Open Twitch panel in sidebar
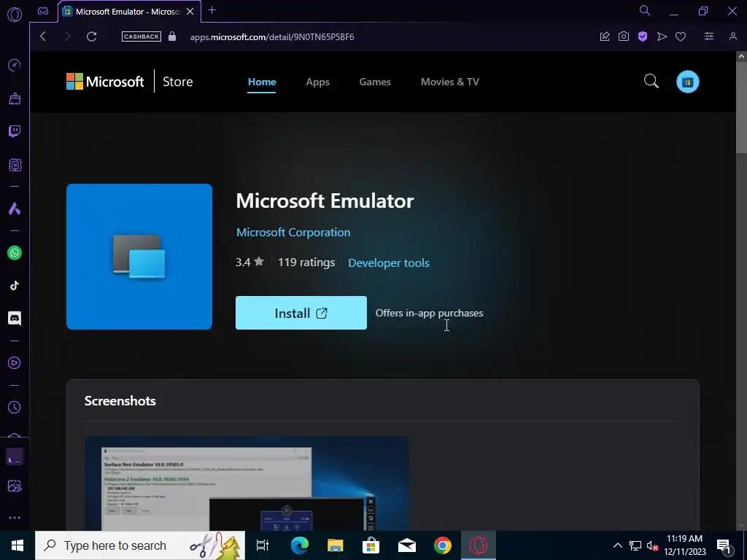This screenshot has height=560, width=747. (15, 131)
